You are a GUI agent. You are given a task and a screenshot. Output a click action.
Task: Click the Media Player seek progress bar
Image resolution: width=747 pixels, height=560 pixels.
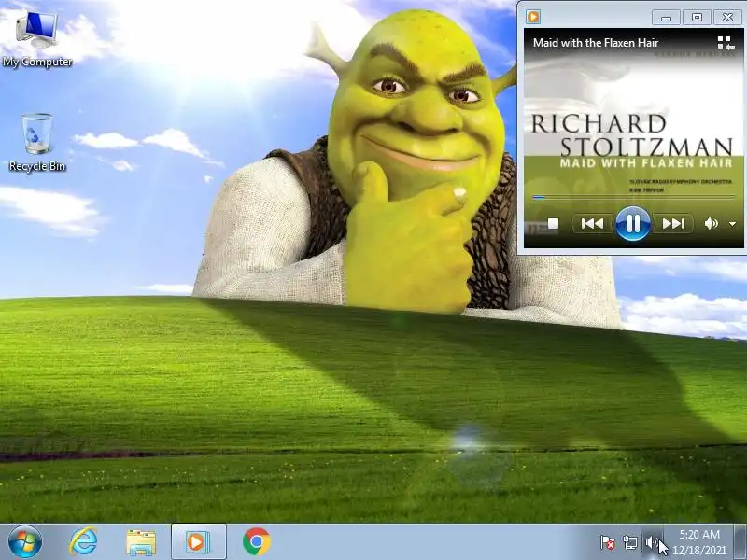[634, 197]
